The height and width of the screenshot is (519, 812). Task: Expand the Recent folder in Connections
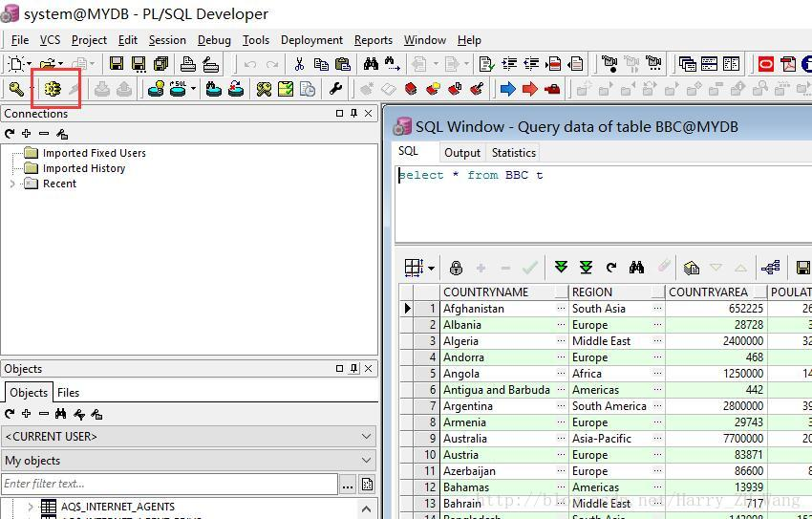tap(12, 184)
